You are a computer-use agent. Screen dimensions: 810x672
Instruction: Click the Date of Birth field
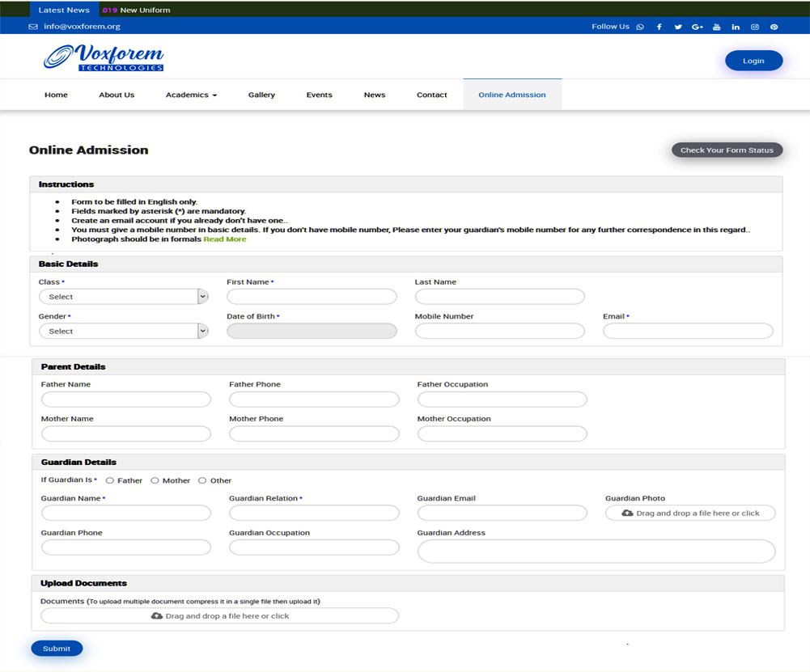(x=312, y=331)
